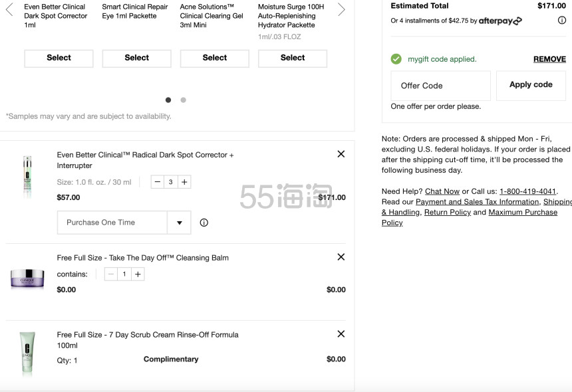Click the Estimated Total amount $171.00

click(551, 6)
